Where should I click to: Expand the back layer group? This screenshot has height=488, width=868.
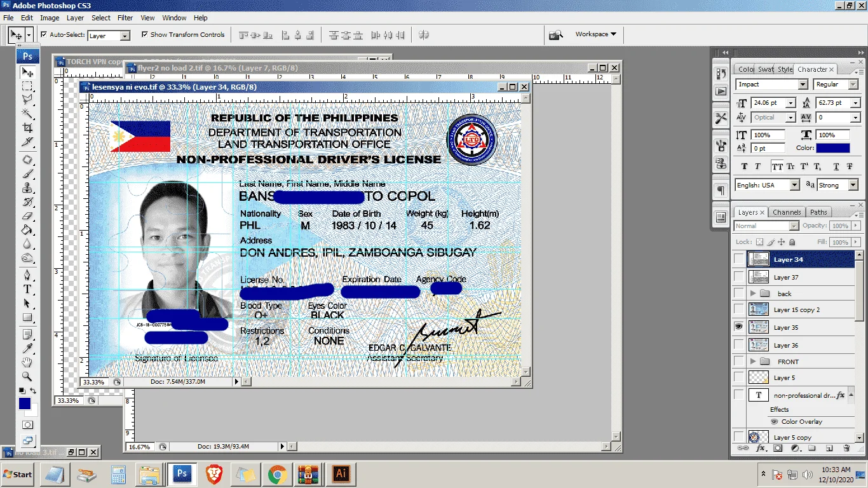point(753,293)
